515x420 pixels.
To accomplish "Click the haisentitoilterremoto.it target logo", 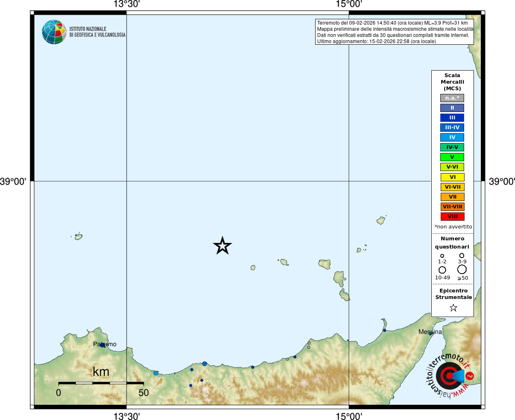I will click(450, 376).
